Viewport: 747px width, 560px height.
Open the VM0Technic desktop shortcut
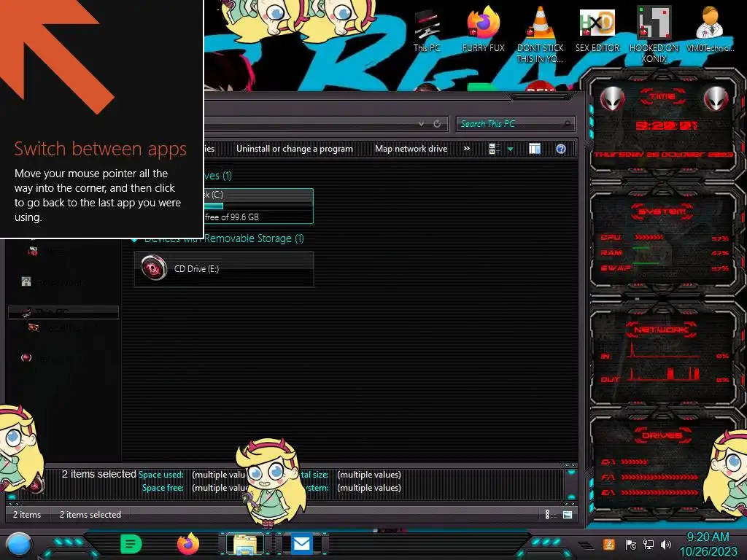(x=710, y=29)
